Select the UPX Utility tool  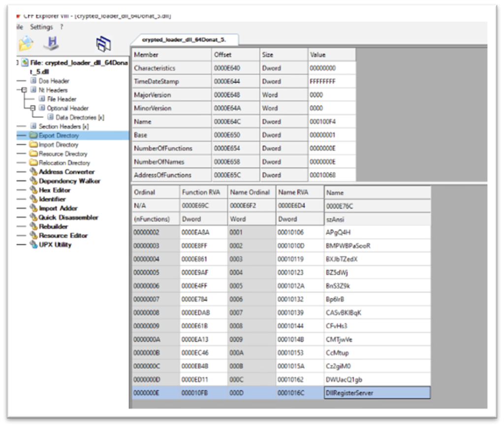click(x=55, y=245)
